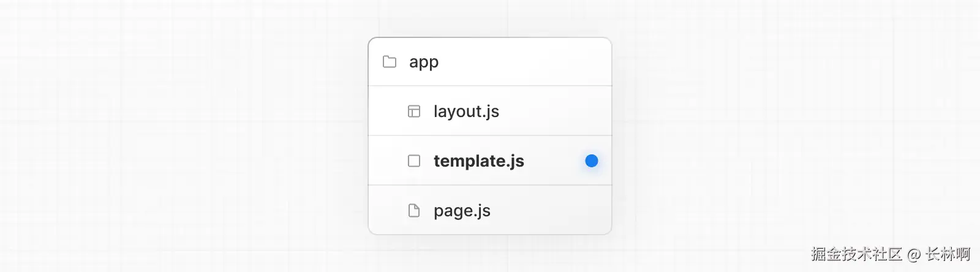Click the file icon beside page.js
This screenshot has width=980, height=272.
pos(414,211)
